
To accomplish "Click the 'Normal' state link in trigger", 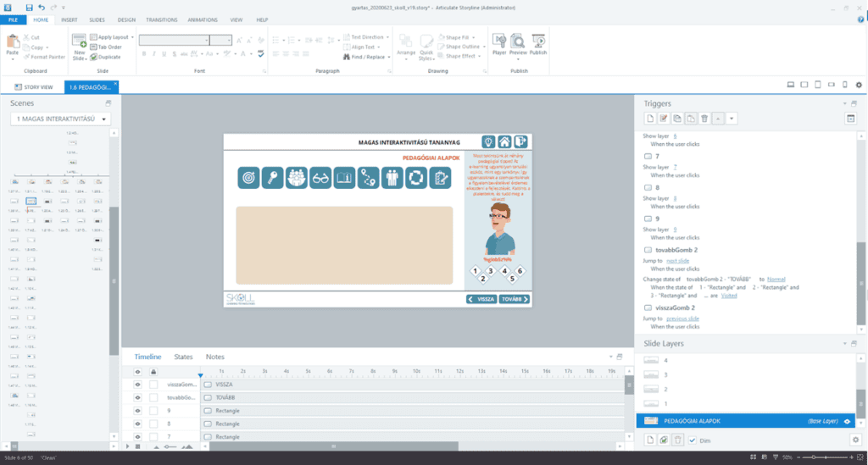I will click(x=776, y=280).
